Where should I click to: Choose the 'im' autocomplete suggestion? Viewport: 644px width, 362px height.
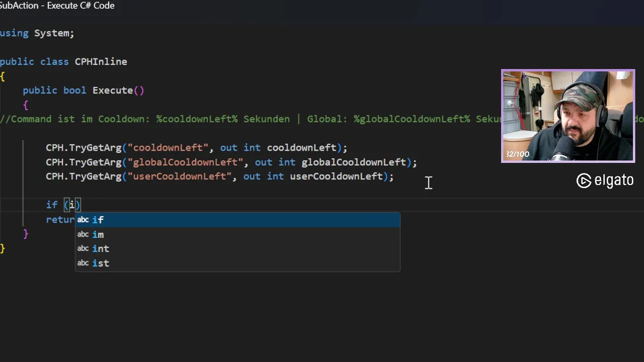237,234
